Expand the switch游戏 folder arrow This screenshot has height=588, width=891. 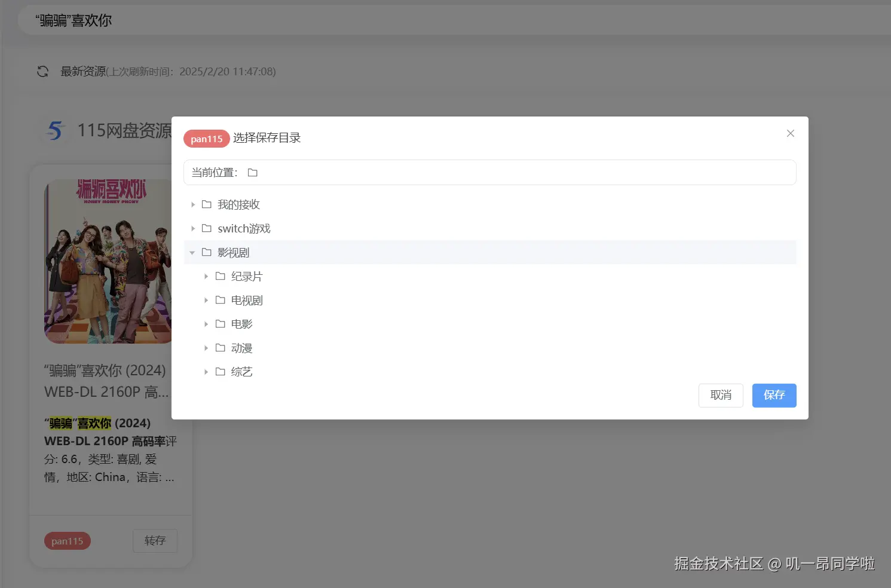click(193, 228)
